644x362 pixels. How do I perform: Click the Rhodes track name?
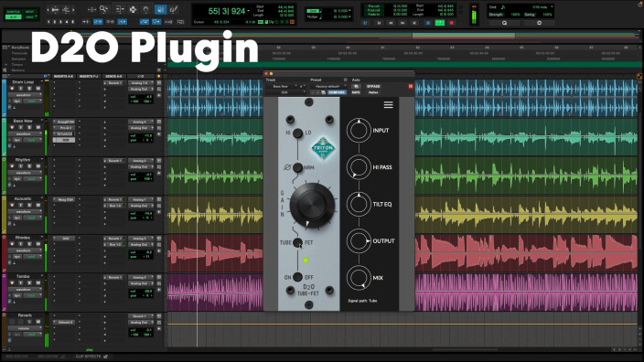23,238
